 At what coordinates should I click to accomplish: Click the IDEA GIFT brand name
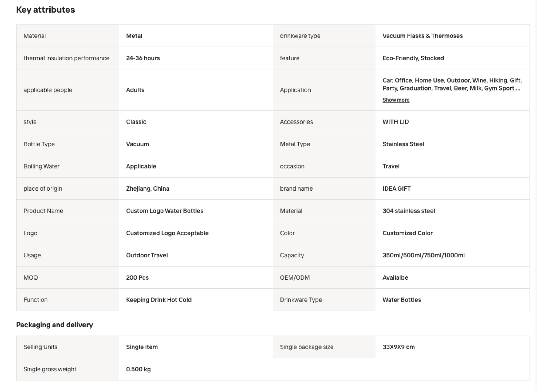tap(396, 189)
